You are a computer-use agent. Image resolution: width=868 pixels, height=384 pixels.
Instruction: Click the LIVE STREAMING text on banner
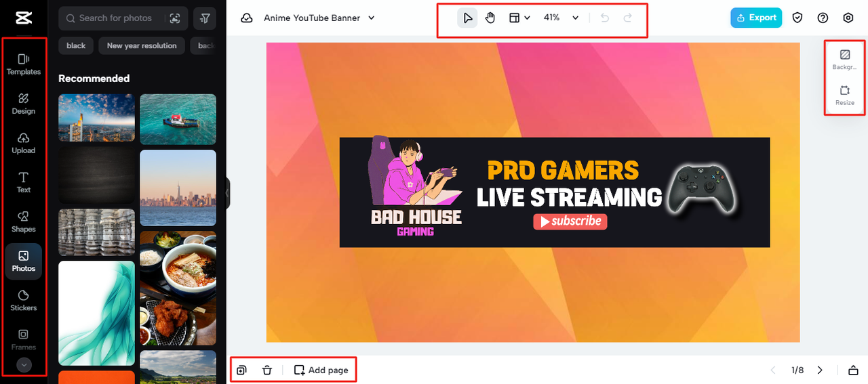pyautogui.click(x=570, y=197)
